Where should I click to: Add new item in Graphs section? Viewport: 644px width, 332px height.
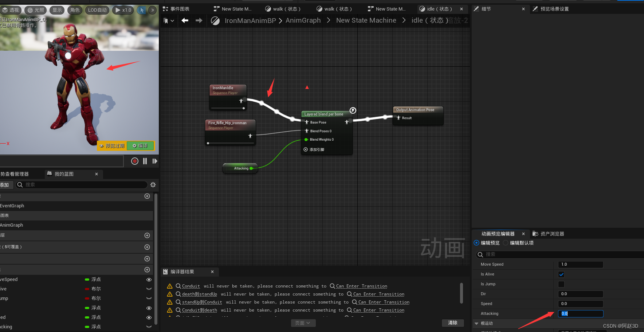tap(147, 196)
